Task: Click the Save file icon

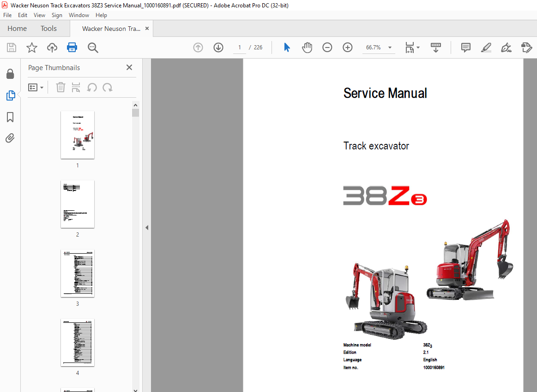Action: coord(12,48)
